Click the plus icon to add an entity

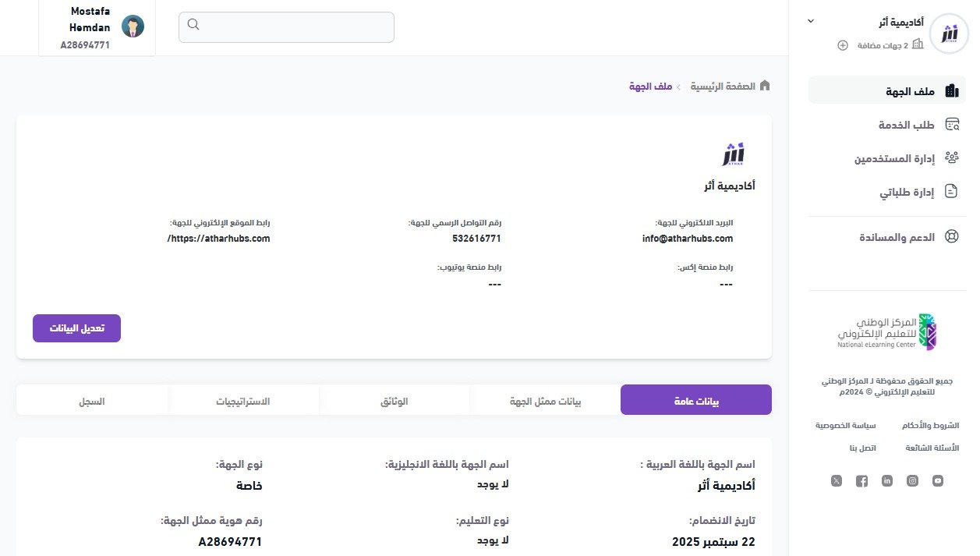tap(843, 45)
